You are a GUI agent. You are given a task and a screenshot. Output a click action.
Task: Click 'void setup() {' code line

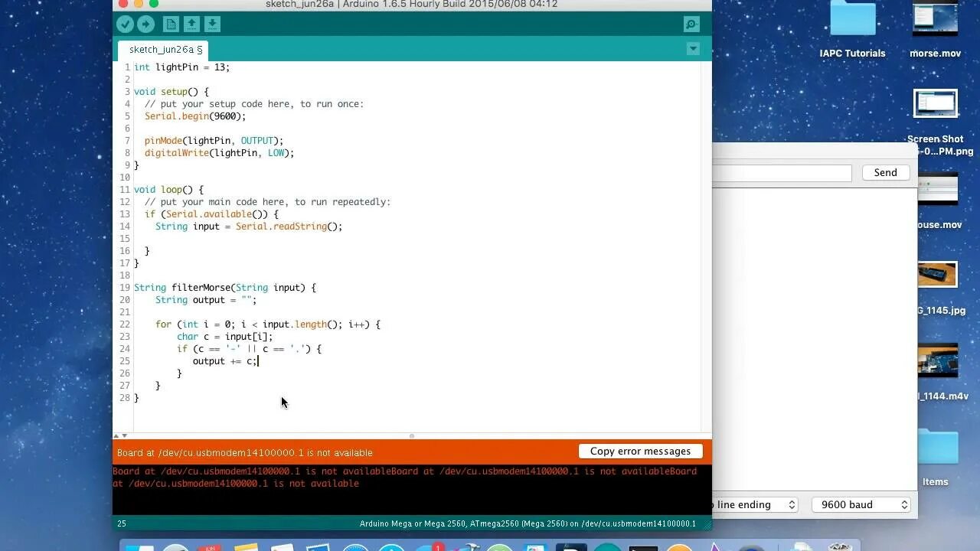click(x=171, y=92)
